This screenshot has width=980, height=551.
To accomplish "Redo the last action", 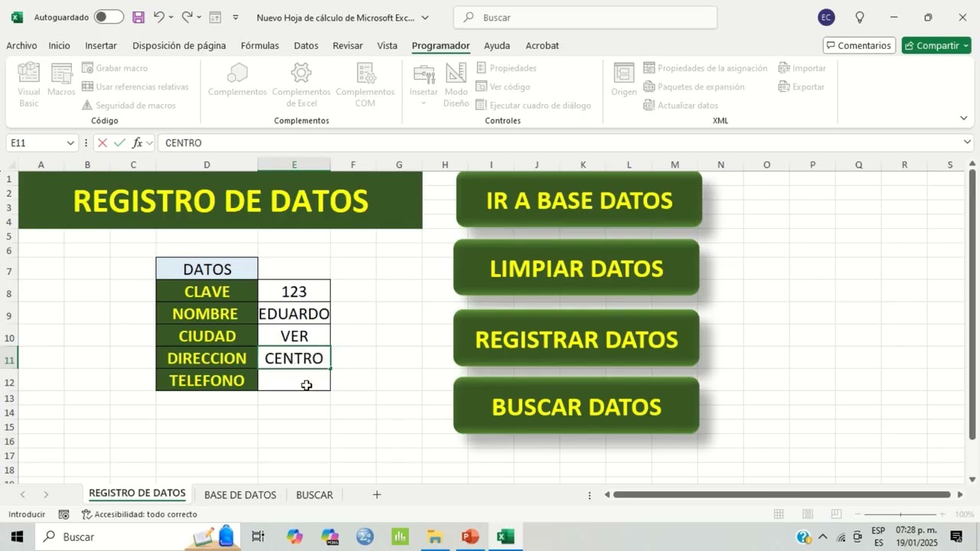I will (x=187, y=17).
